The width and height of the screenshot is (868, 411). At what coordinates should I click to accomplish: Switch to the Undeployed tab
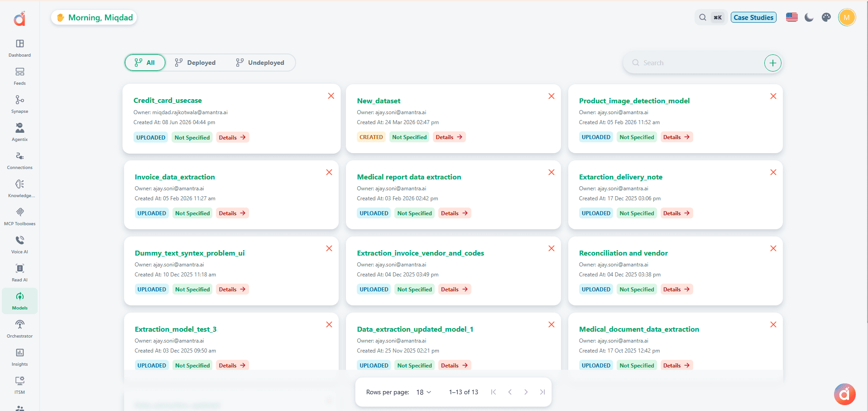tap(260, 63)
